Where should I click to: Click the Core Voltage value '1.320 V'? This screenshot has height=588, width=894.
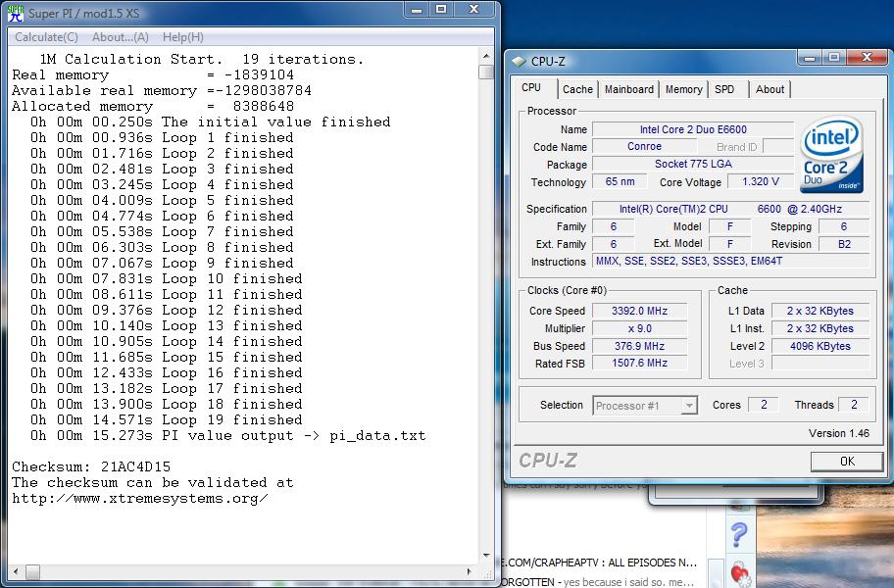(761, 181)
